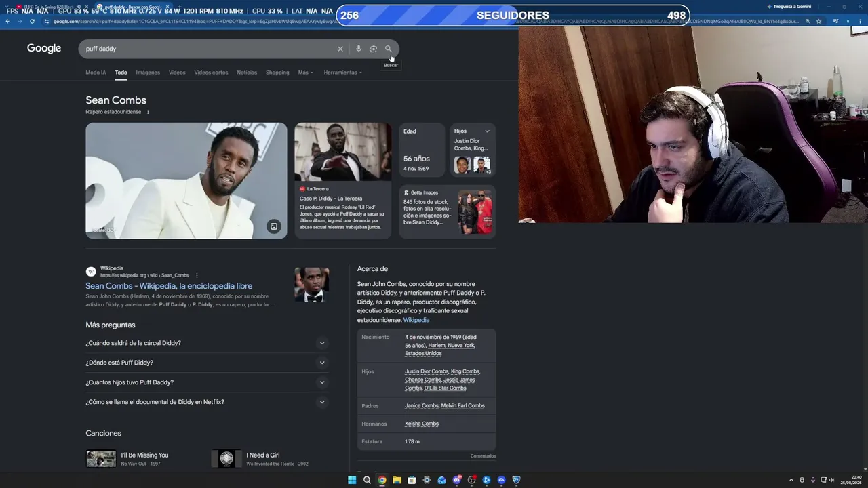The width and height of the screenshot is (868, 488).
Task: Open the Shopping tab
Action: (277, 73)
